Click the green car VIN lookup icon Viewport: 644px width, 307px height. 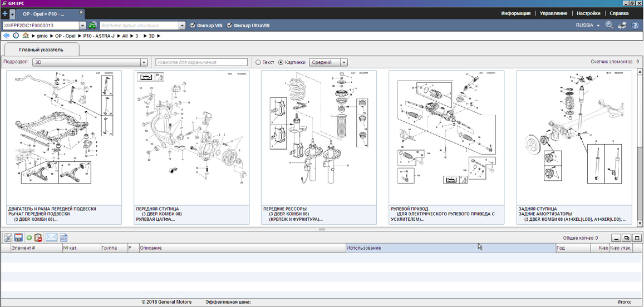pyautogui.click(x=92, y=26)
